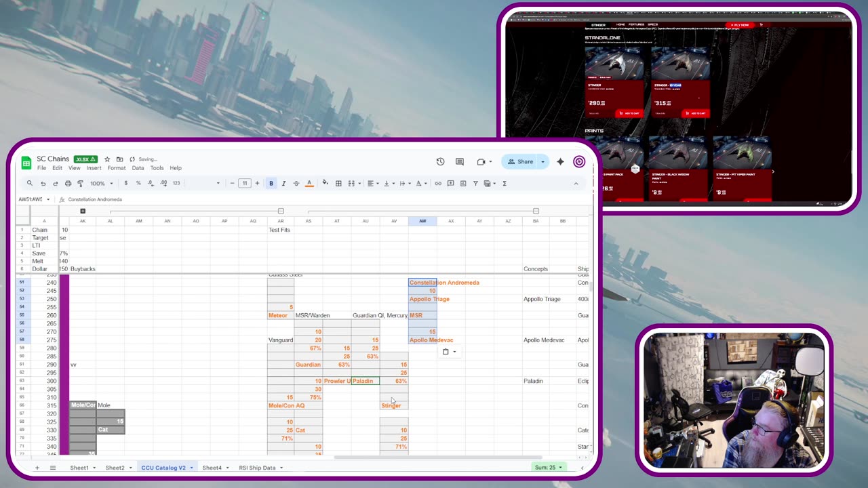
Task: Format selection as percent
Action: (x=138, y=183)
